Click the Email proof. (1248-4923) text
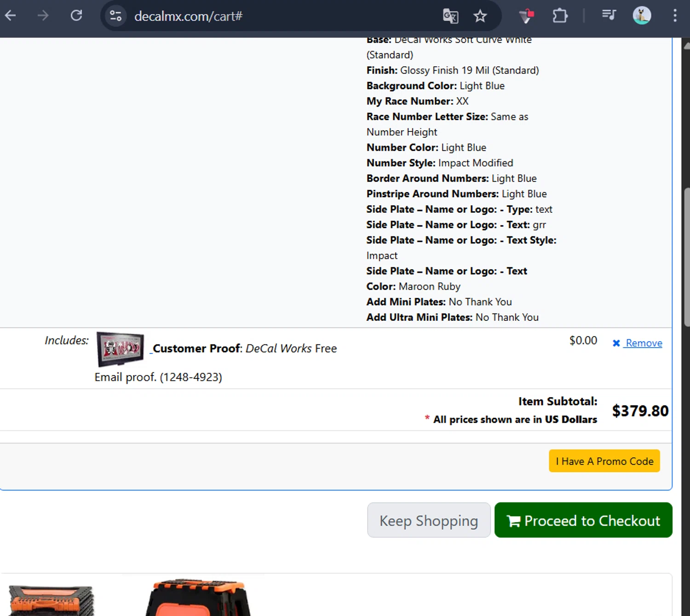The width and height of the screenshot is (690, 616). [x=158, y=377]
